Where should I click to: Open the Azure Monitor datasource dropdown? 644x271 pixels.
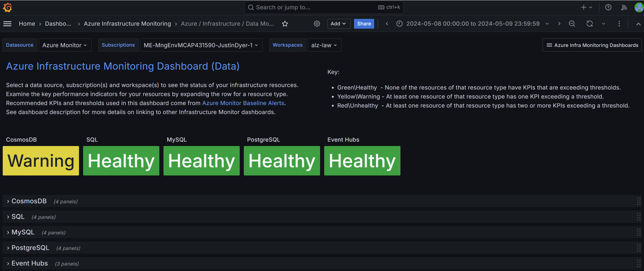65,45
